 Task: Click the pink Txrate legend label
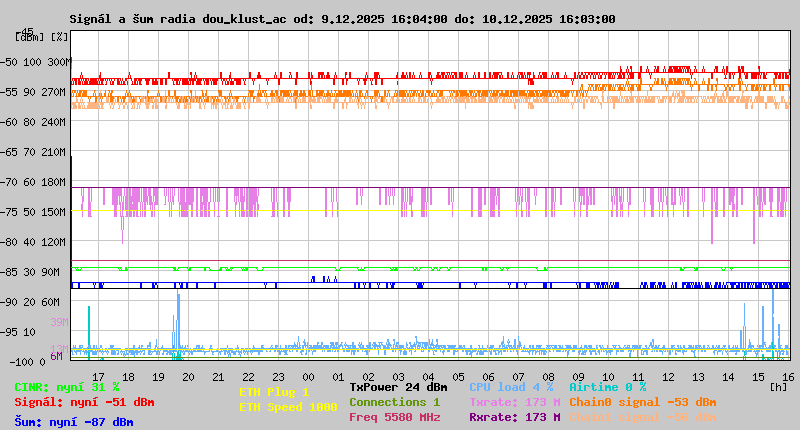[514, 402]
